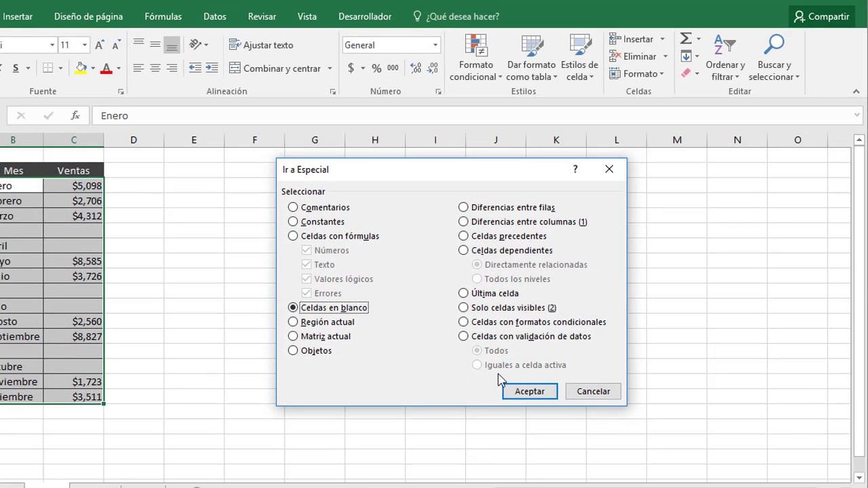Open Formato condicional options
868x488 pixels.
coord(475,58)
